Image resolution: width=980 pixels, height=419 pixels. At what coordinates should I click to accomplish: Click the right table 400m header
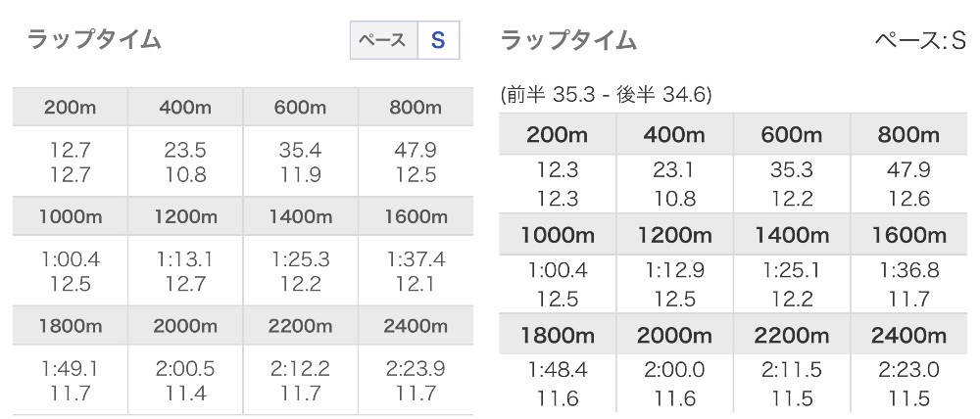click(674, 135)
